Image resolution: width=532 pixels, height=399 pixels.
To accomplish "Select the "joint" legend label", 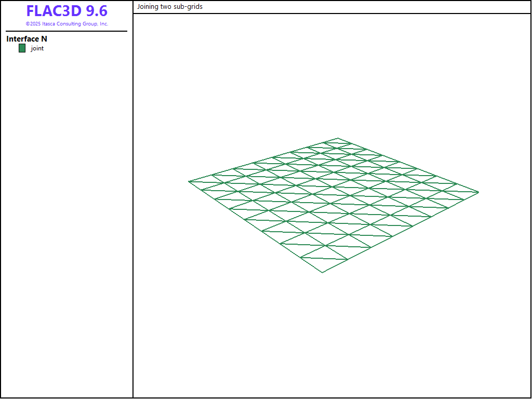I will tap(37, 48).
